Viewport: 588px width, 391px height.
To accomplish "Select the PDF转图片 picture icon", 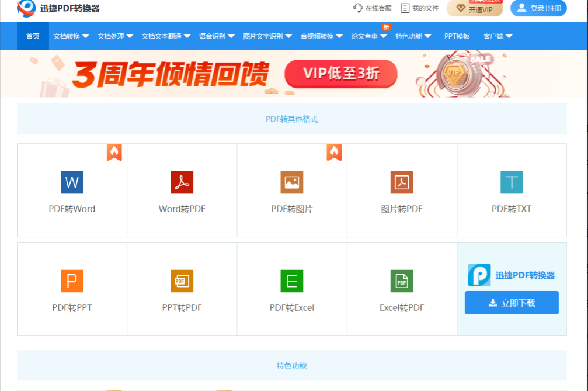I will tap(292, 182).
